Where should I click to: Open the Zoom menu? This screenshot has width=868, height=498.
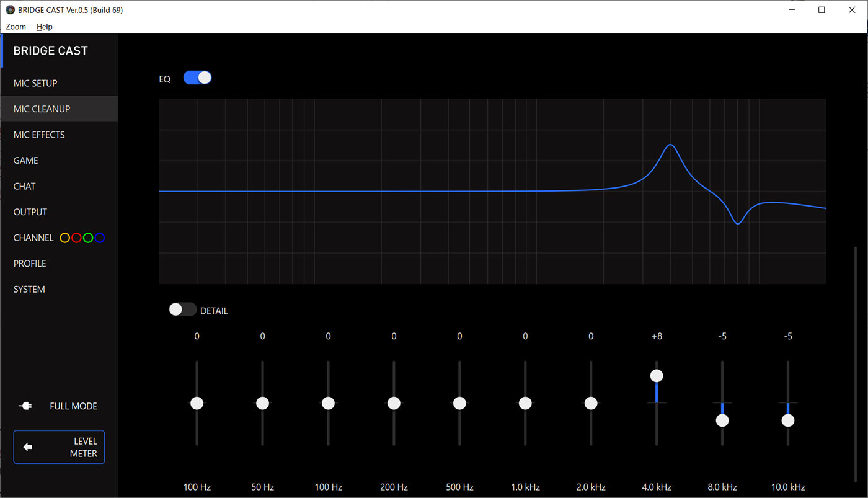16,27
